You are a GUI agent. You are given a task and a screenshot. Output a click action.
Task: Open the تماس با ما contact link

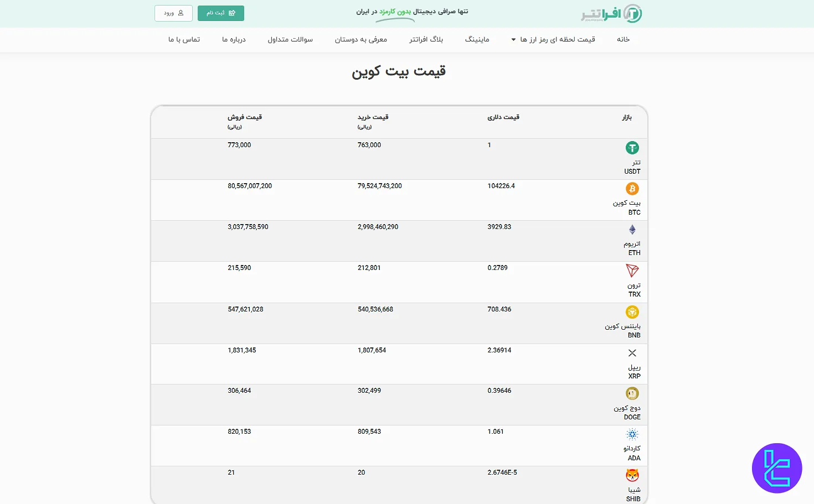(184, 39)
